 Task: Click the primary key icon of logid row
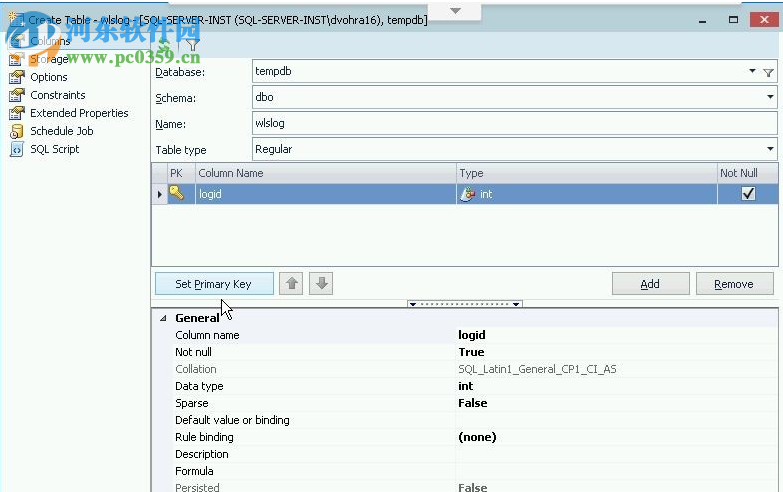pyautogui.click(x=176, y=193)
